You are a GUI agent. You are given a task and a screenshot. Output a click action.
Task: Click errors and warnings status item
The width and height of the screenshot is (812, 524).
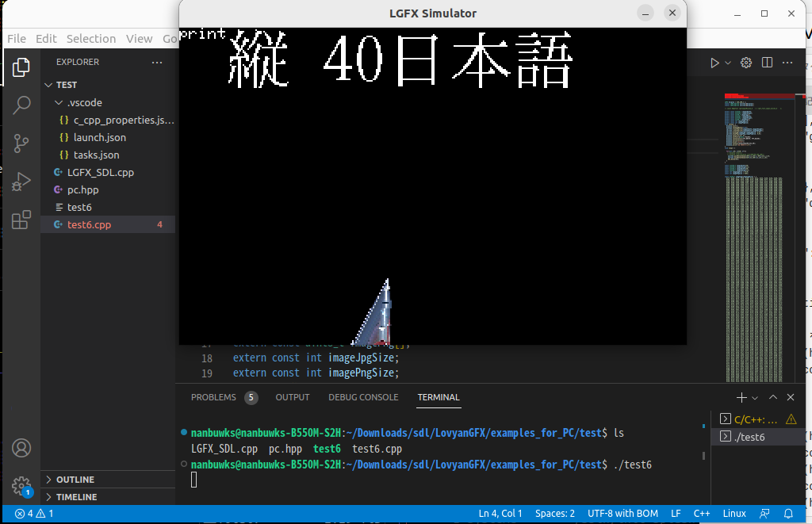34,514
